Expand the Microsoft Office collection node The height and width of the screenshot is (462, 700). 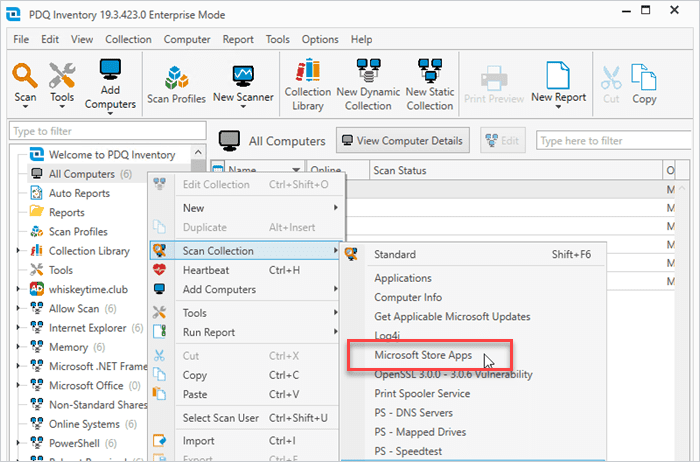coord(18,385)
